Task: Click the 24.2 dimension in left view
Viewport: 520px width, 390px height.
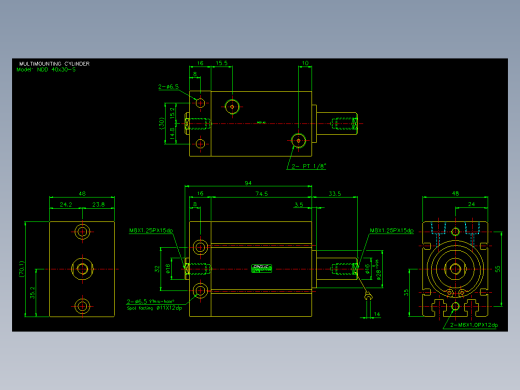Action: click(x=66, y=204)
